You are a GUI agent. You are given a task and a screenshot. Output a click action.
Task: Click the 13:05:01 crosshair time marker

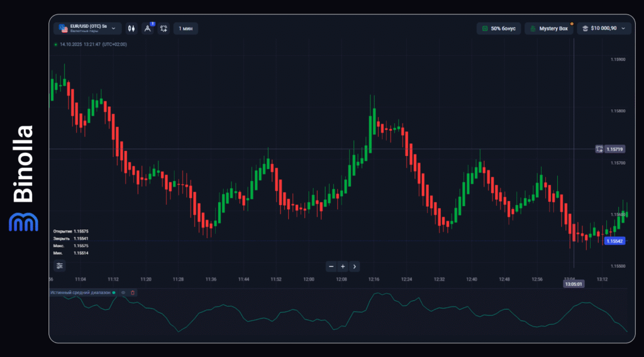pos(574,283)
